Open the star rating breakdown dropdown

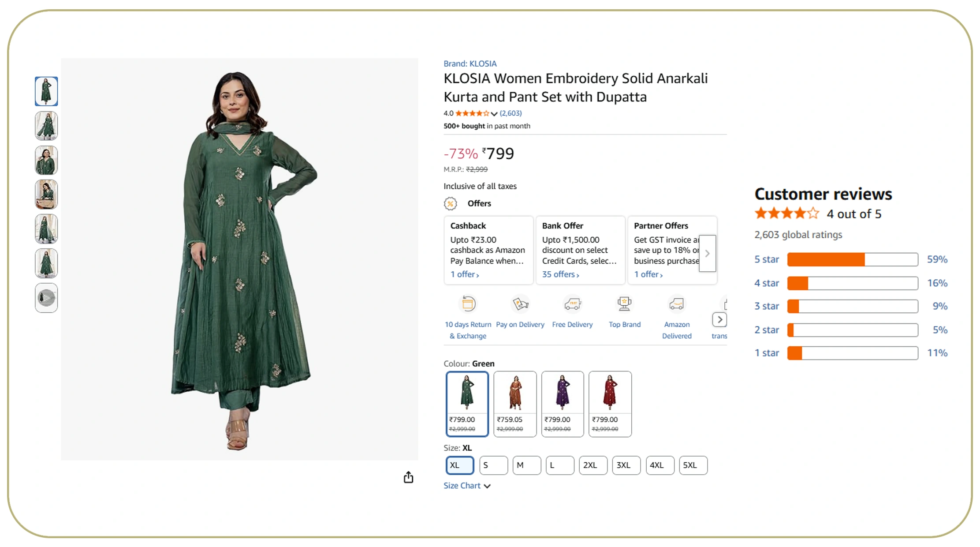click(x=495, y=113)
